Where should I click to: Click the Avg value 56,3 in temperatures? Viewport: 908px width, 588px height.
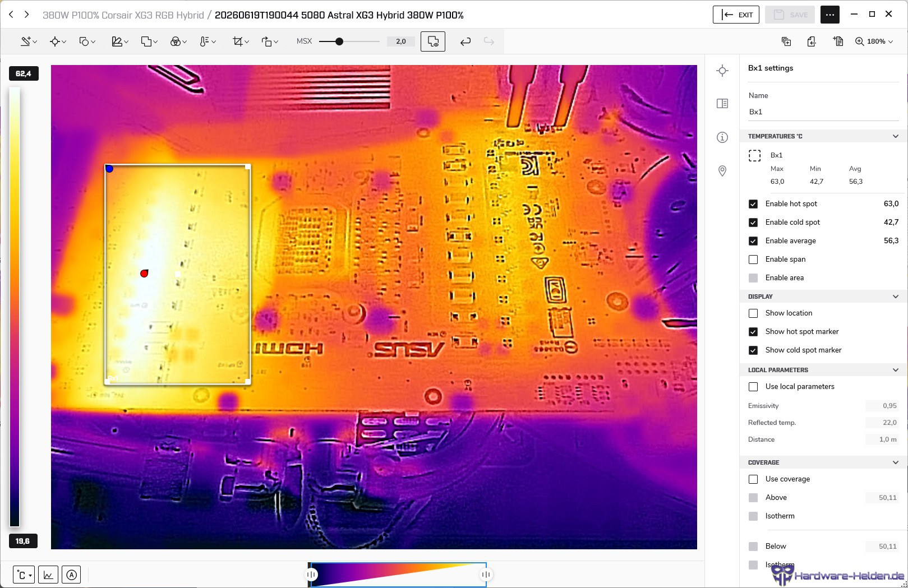[856, 182]
